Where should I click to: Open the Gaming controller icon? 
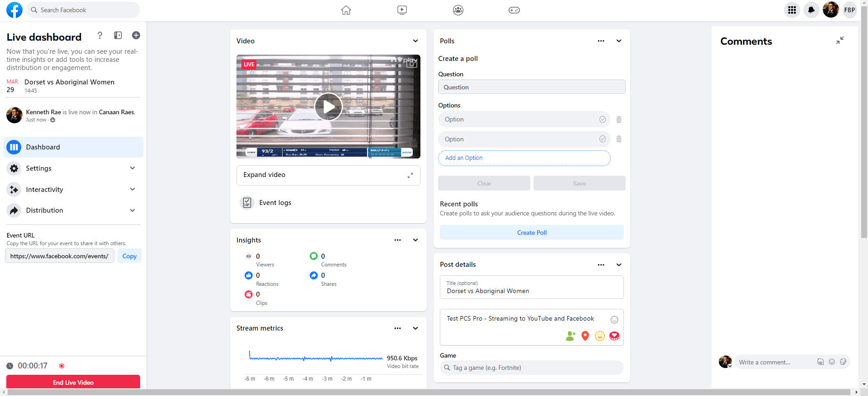point(514,10)
